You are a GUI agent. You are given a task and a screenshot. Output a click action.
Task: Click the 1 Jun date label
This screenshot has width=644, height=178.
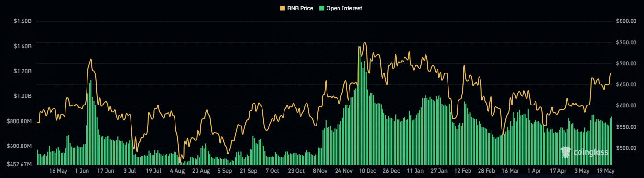[x=82, y=170]
